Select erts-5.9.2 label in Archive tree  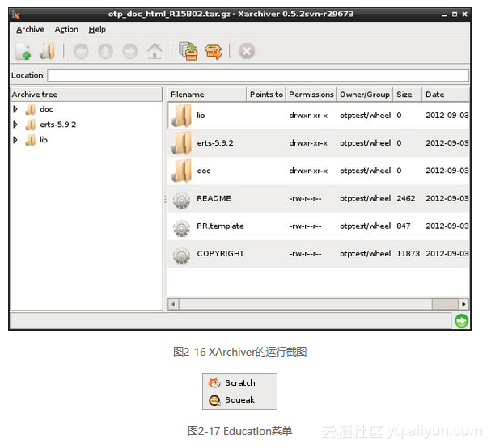(58, 125)
